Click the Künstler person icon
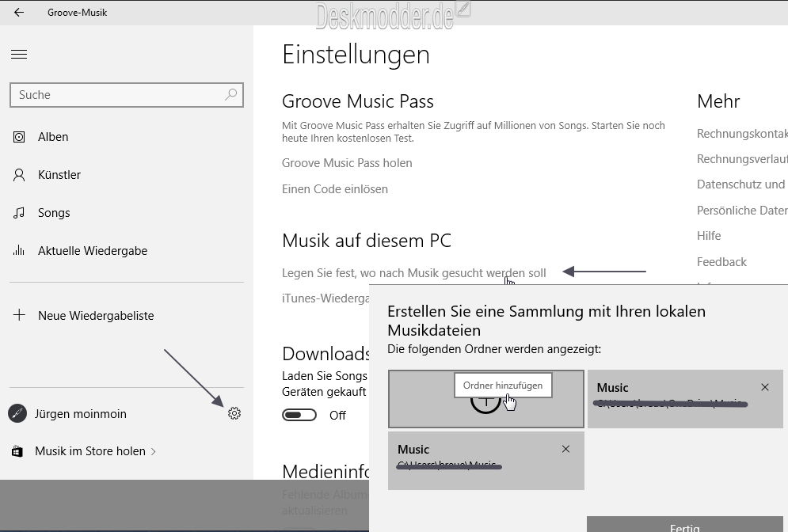The width and height of the screenshot is (788, 532). (x=18, y=175)
